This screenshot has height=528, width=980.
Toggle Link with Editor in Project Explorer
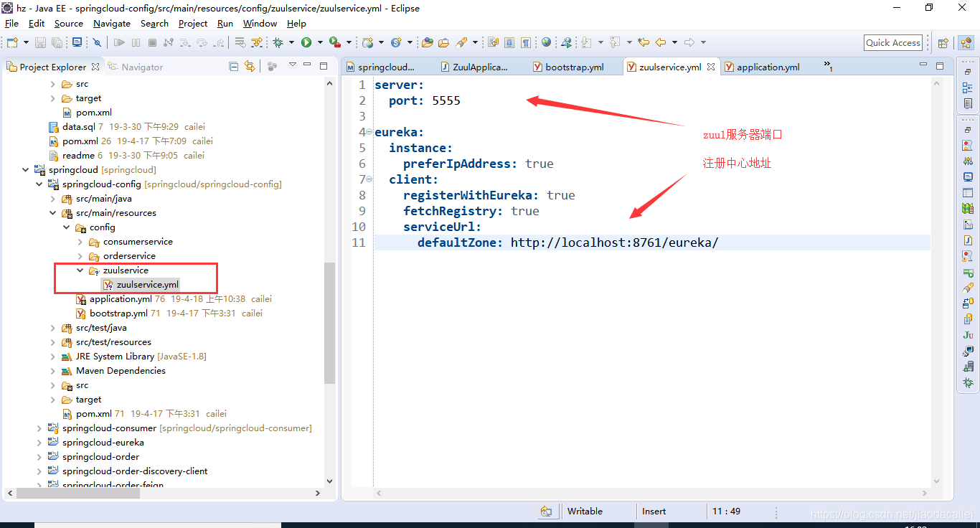coord(249,66)
